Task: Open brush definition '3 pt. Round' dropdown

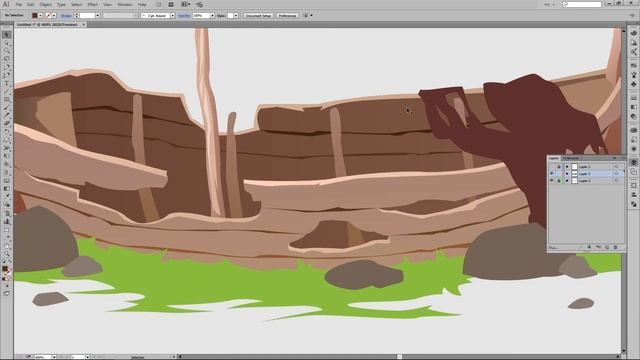Action: (173, 16)
